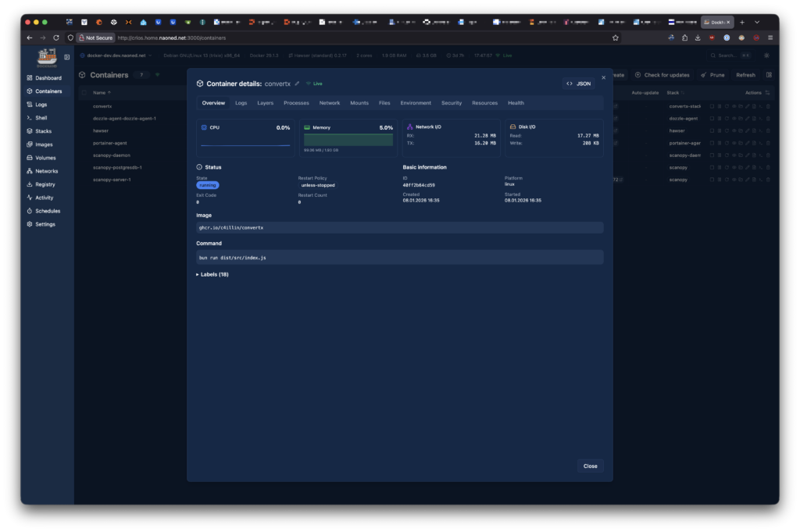
Task: Click the delete trash icon for convertx row
Action: (x=768, y=106)
